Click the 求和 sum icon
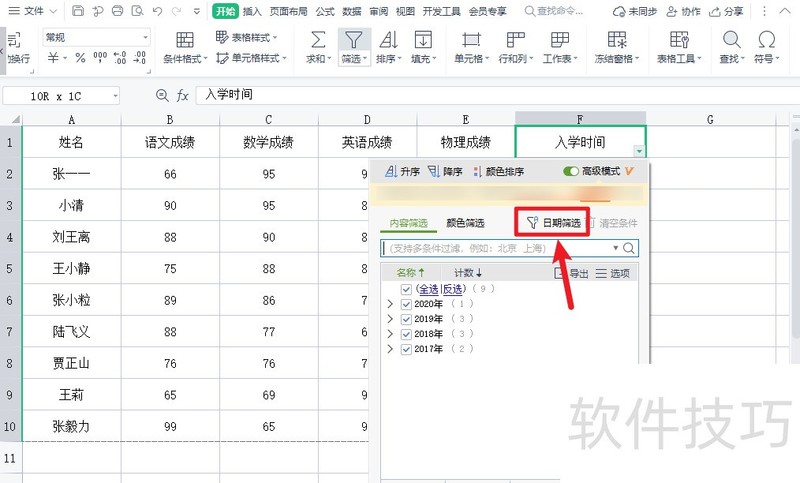 coord(318,40)
